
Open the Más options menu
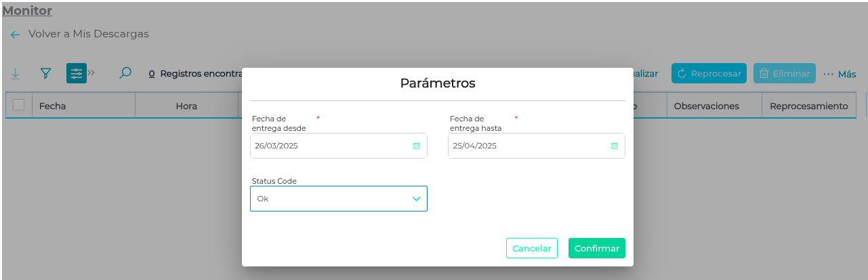tap(840, 74)
